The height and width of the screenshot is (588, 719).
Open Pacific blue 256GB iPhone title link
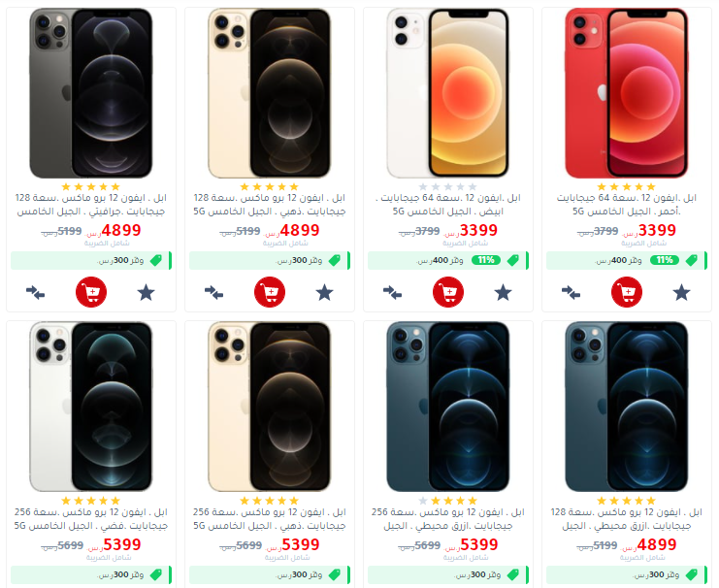[x=448, y=519]
